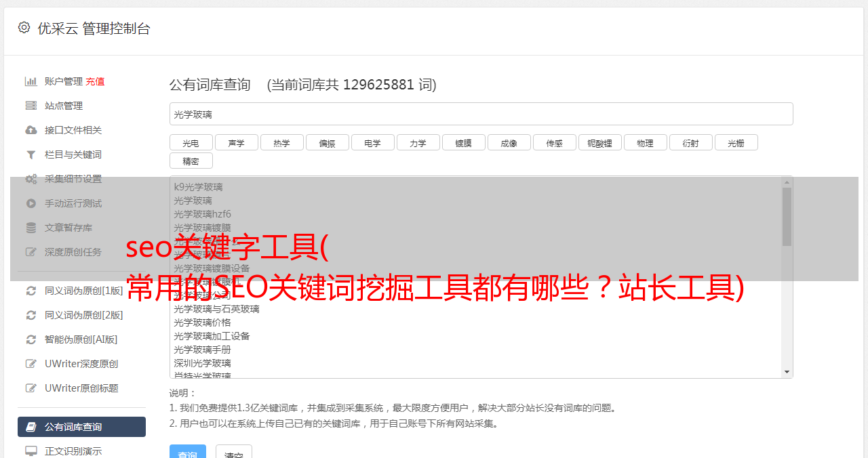Click the keyword search field containing 光学玻璃
Screen dimensions: 868x458
(x=481, y=114)
